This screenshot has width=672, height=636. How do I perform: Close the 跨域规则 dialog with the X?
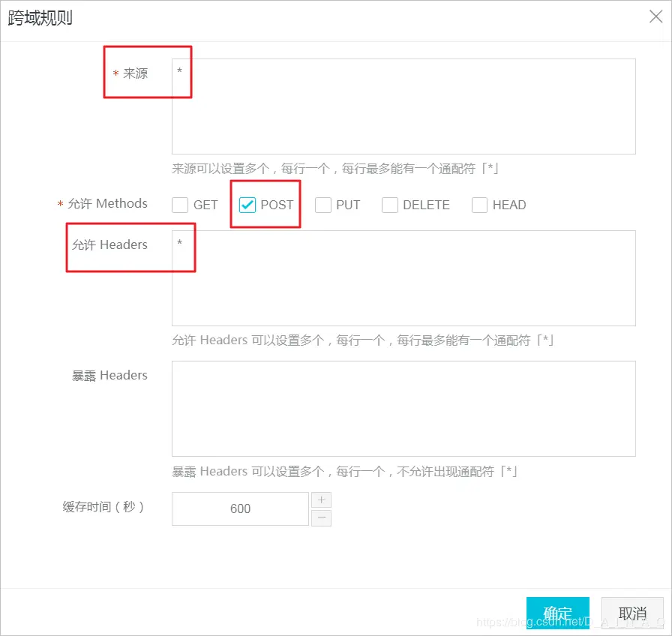655,16
